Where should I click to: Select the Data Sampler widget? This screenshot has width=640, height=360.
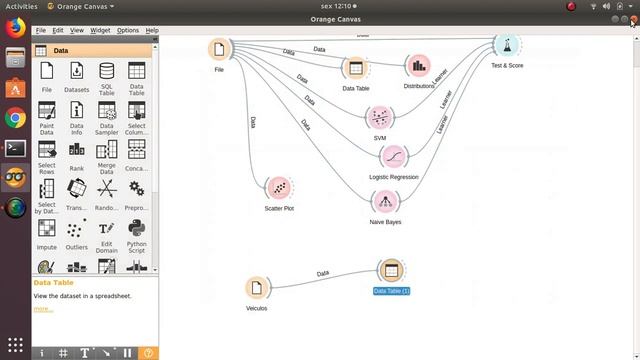(x=107, y=118)
